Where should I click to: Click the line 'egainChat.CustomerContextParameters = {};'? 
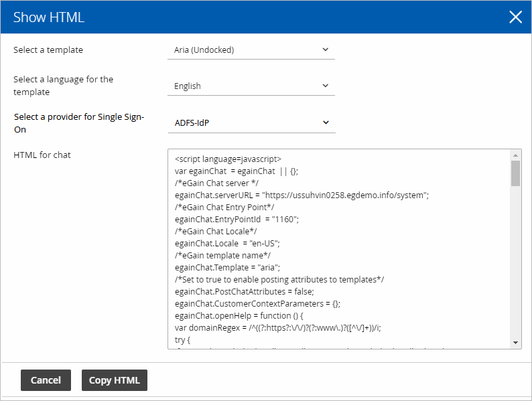257,304
